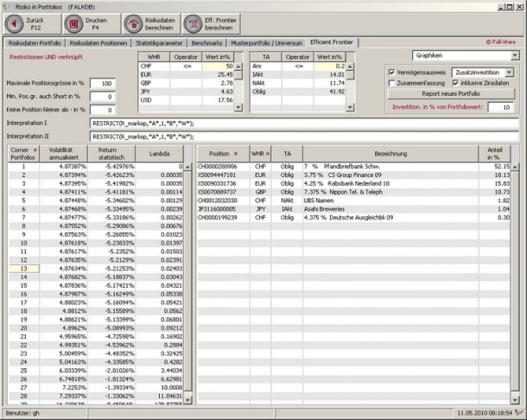
Task: Click the Maximale Positionsgrösse input field
Action: [101, 83]
